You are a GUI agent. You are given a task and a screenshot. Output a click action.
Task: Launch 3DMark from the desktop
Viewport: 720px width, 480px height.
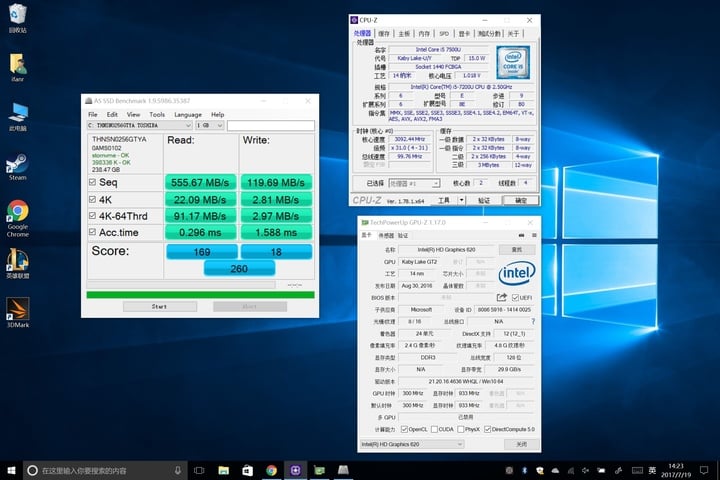[x=17, y=312]
